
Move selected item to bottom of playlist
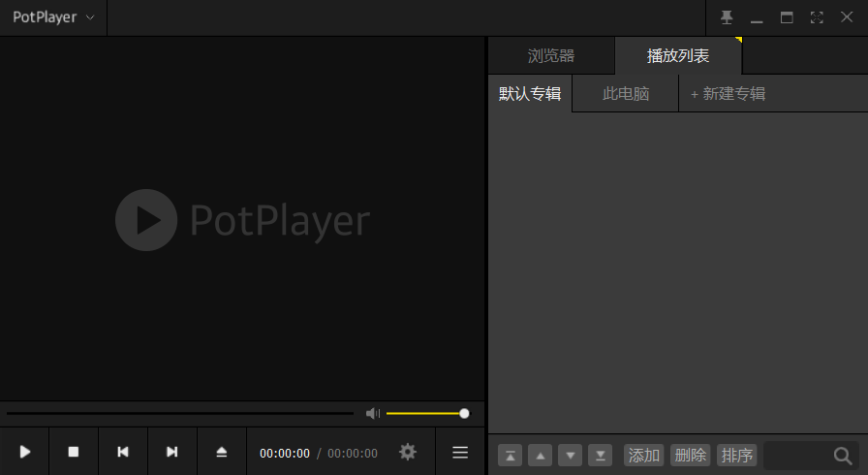click(x=600, y=455)
